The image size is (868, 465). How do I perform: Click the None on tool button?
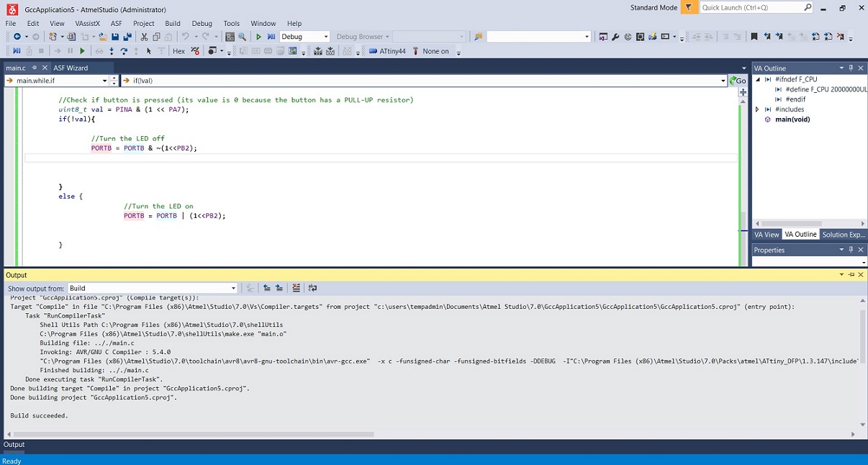[430, 51]
